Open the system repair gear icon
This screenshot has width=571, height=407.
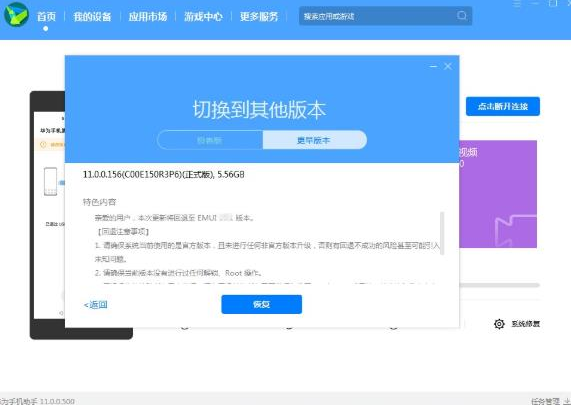[x=499, y=324]
